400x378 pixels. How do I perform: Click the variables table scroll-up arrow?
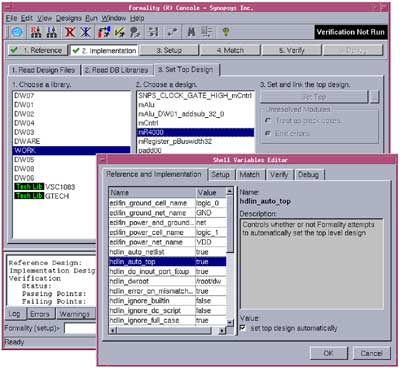[x=230, y=191]
